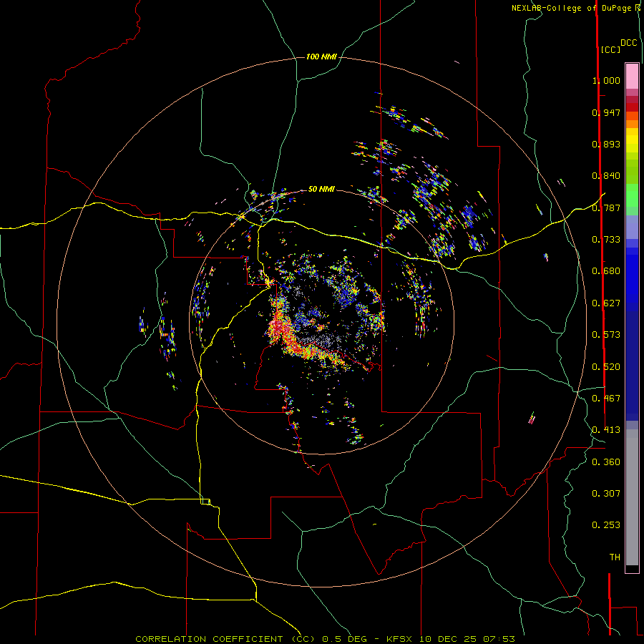Image resolution: width=644 pixels, height=644 pixels.
Task: Click the 0.947 scale value
Action: [606, 112]
